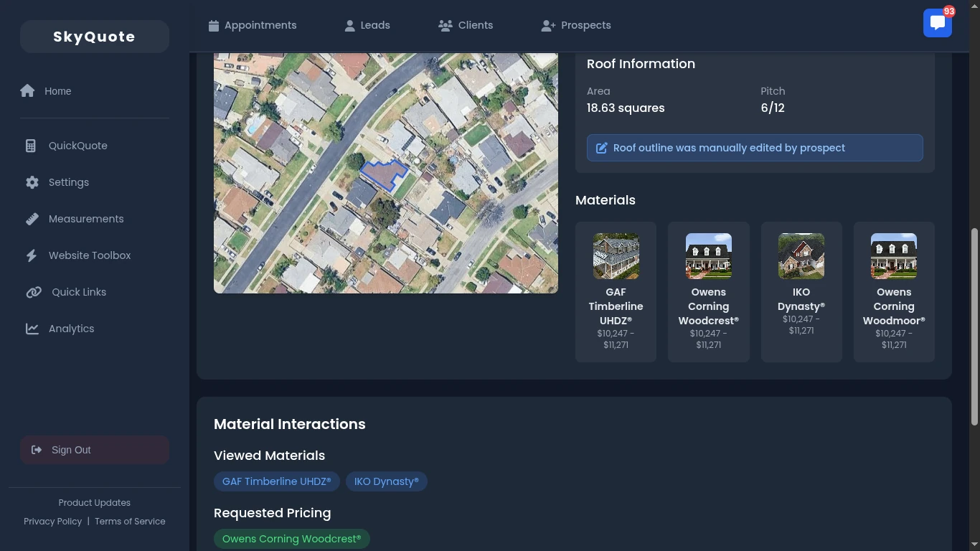
Task: Click the 6/12 pitch value
Action: [773, 108]
